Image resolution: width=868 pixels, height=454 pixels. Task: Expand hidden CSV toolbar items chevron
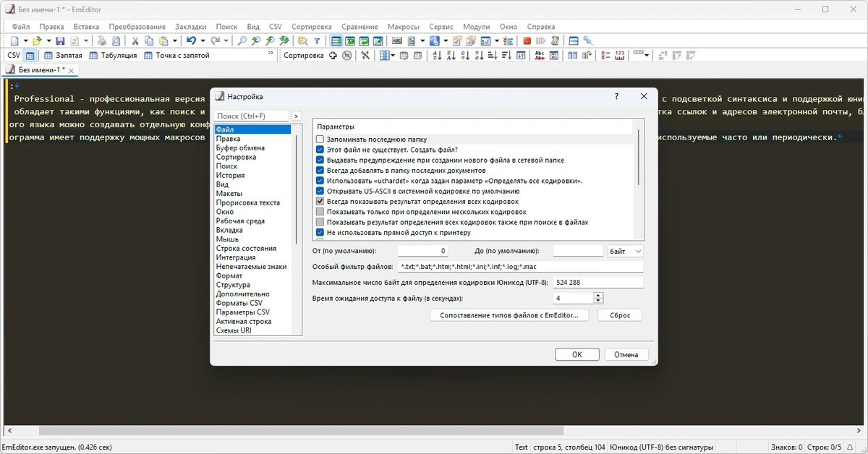[271, 53]
